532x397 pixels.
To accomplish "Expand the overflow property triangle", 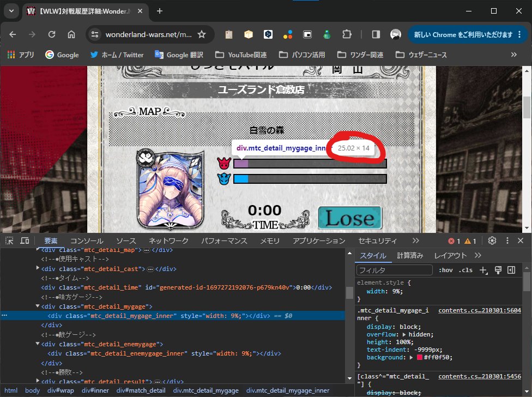I will [x=404, y=335].
